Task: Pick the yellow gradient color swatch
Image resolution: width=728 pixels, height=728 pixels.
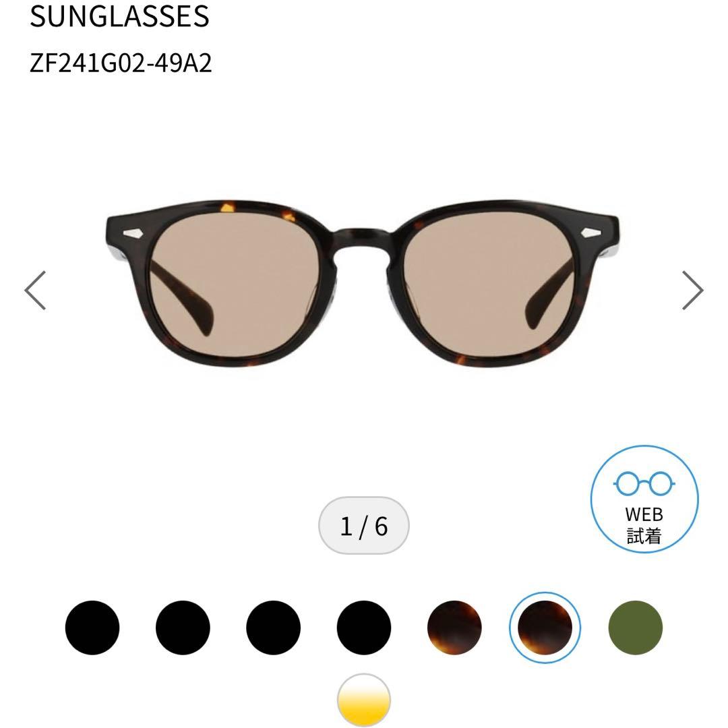Action: pos(364,700)
